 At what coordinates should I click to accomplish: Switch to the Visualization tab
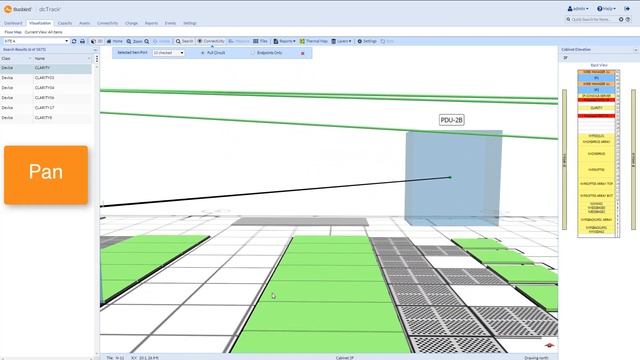point(40,23)
